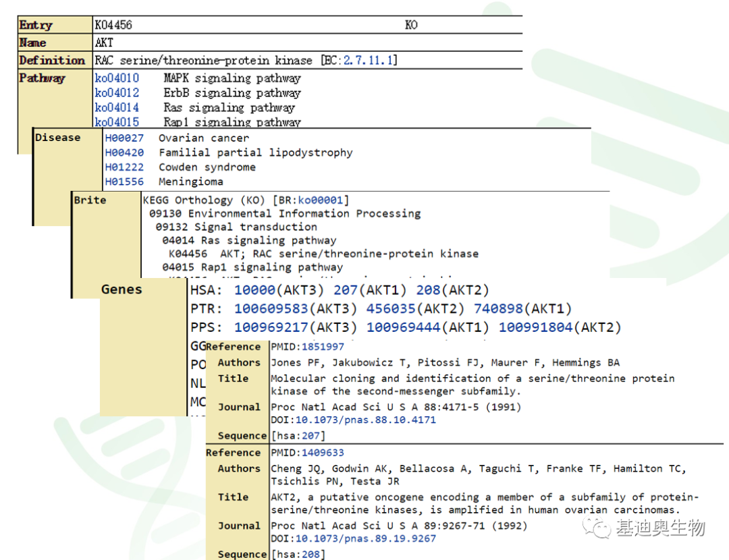Open disease entry H01556 Meningioma
The width and height of the screenshot is (729, 560).
124,181
